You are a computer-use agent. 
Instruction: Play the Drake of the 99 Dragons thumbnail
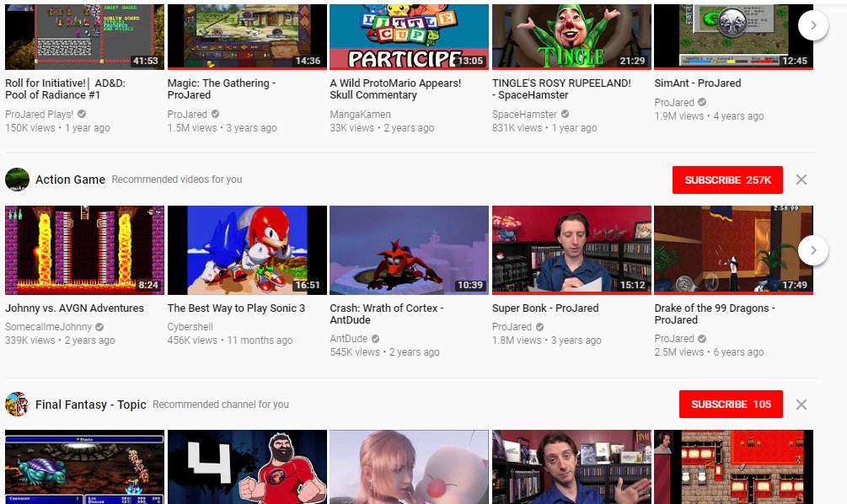tap(733, 250)
